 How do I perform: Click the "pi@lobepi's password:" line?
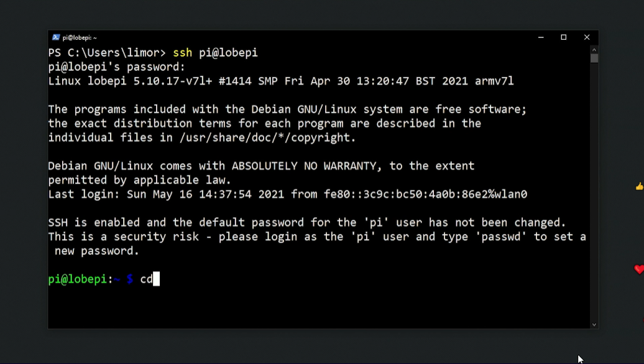tap(116, 67)
